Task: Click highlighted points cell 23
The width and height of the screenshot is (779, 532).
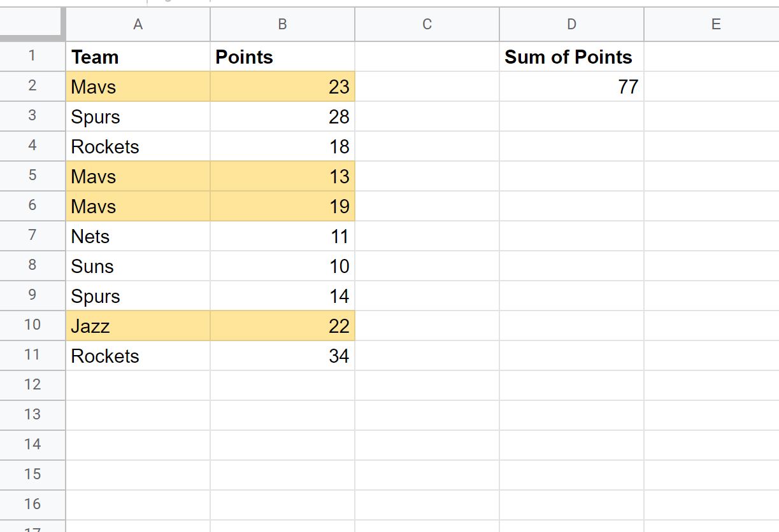Action: click(282, 87)
